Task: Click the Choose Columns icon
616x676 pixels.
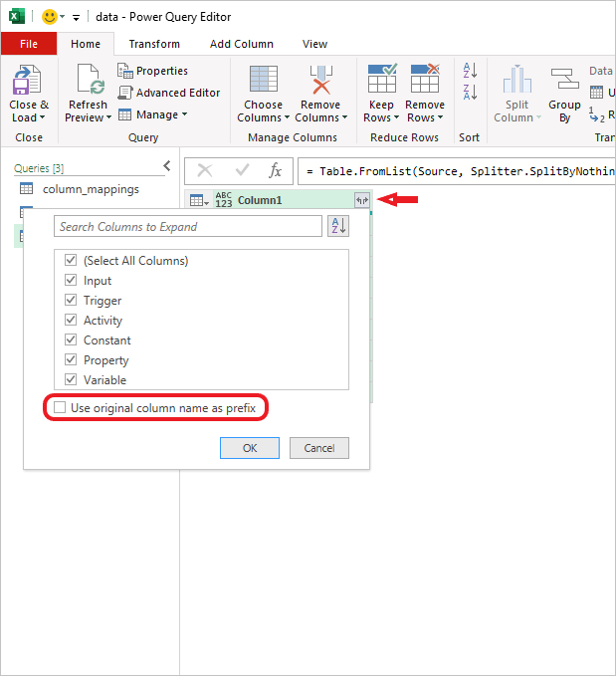Action: 264,79
